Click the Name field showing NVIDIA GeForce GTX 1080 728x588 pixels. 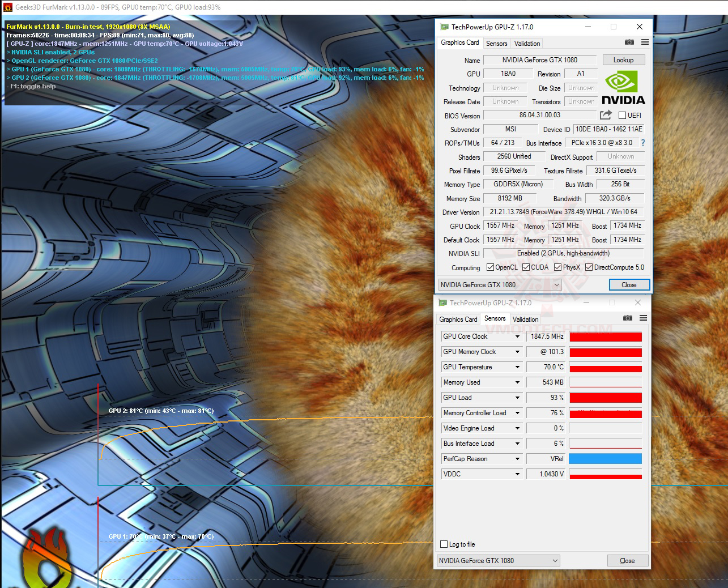point(540,60)
